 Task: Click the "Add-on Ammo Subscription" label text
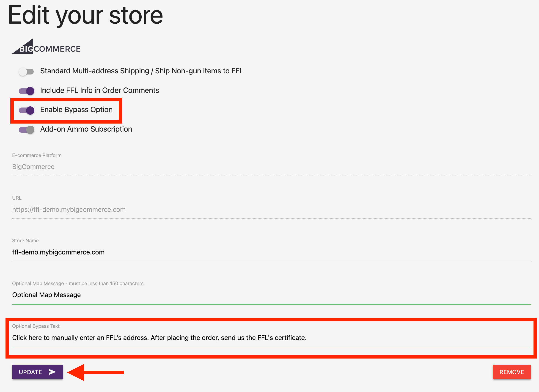[x=86, y=129]
